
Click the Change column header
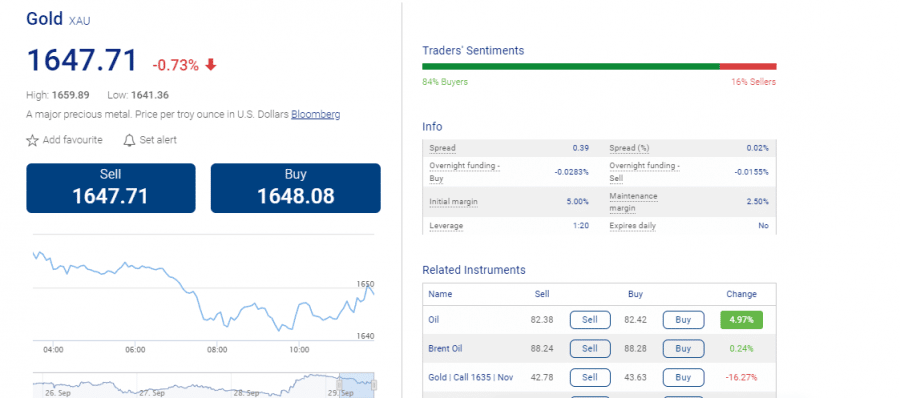[742, 294]
